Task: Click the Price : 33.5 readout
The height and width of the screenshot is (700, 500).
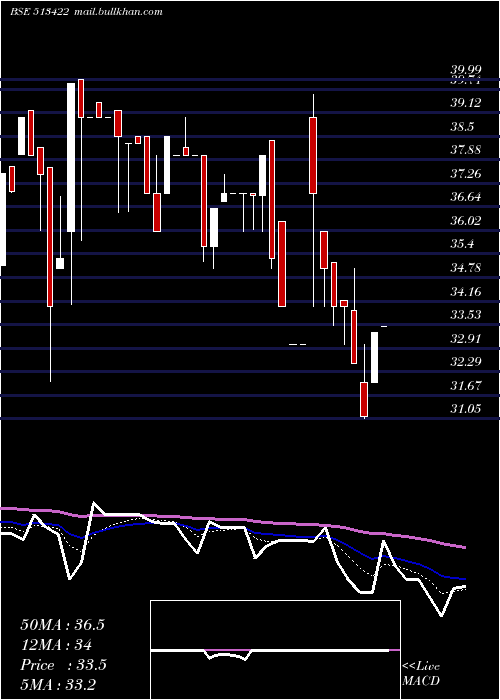Action: pos(63,665)
